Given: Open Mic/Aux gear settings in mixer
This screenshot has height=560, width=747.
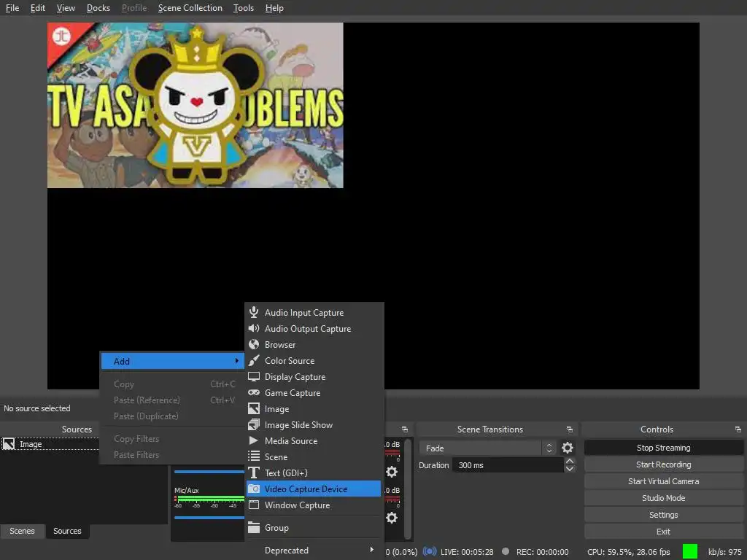Looking at the screenshot, I should pyautogui.click(x=392, y=518).
